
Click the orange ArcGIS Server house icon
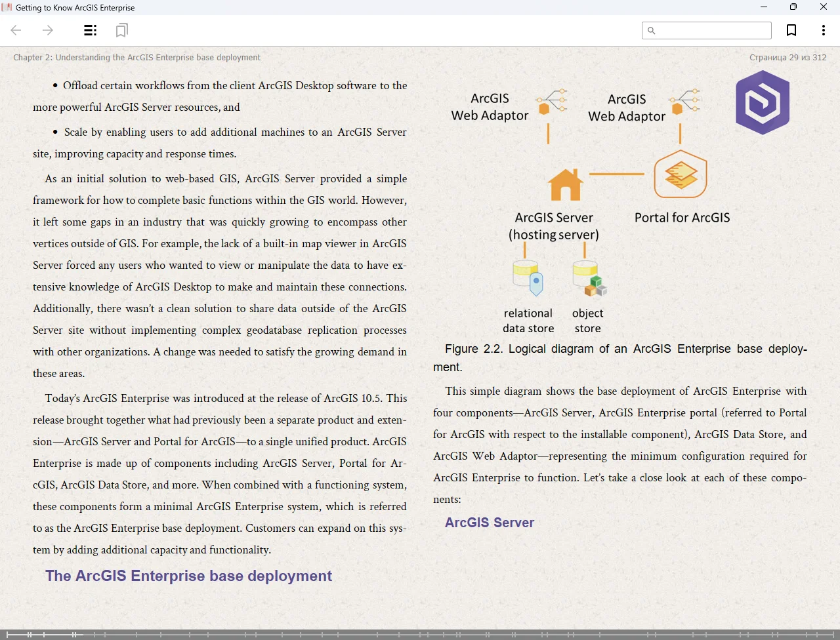[566, 184]
